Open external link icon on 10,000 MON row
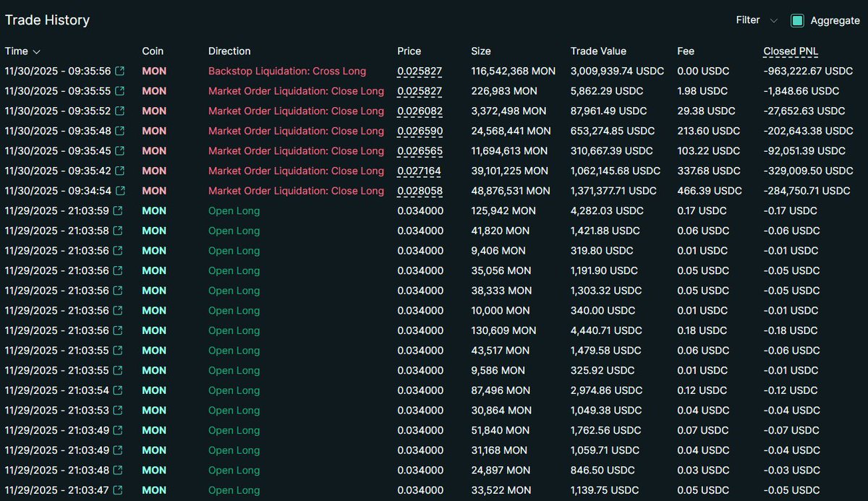The image size is (868, 501). tap(118, 310)
